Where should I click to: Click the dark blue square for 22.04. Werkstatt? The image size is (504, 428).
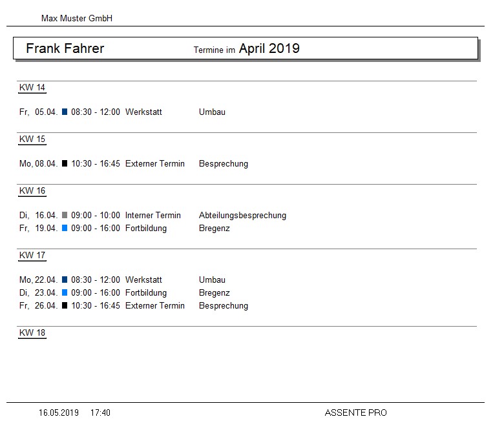[65, 280]
